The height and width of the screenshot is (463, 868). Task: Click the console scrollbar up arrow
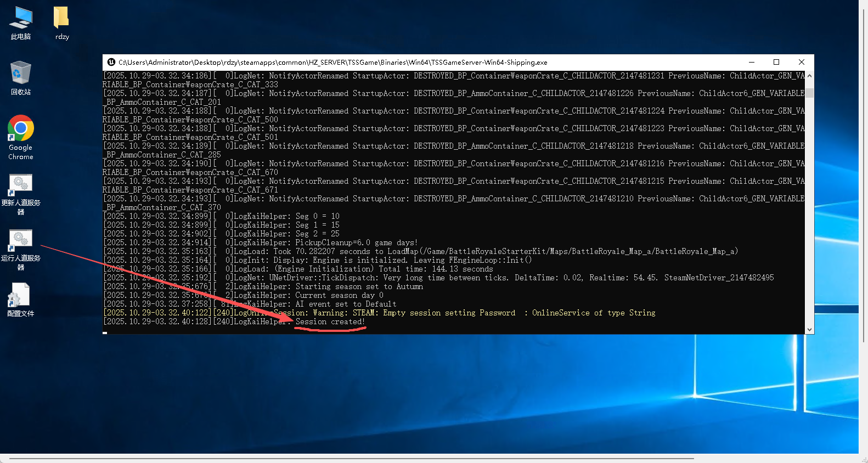pyautogui.click(x=809, y=76)
